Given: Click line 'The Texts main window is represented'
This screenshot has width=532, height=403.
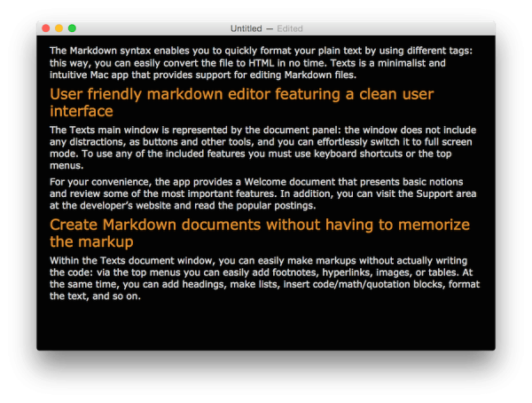Looking at the screenshot, I should coord(263,130).
